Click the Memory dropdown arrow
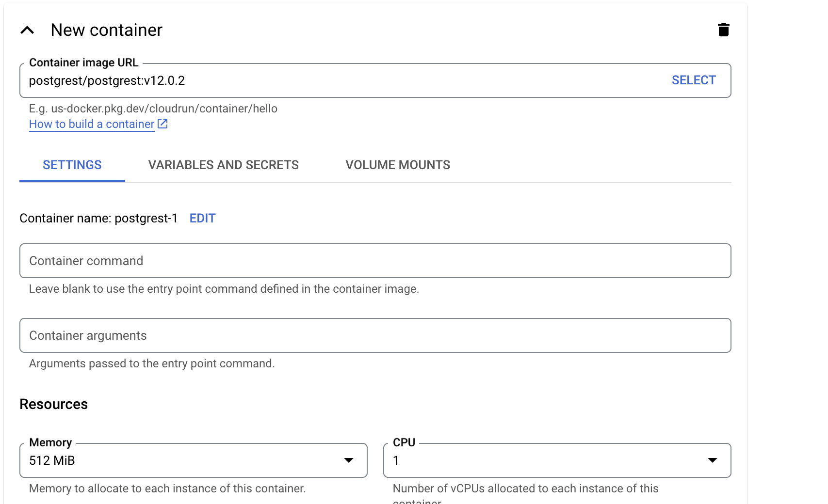The image size is (828, 504). [348, 460]
